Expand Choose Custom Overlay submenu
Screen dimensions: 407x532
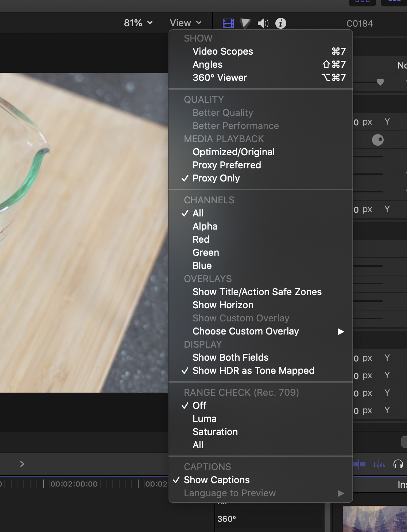(x=261, y=331)
